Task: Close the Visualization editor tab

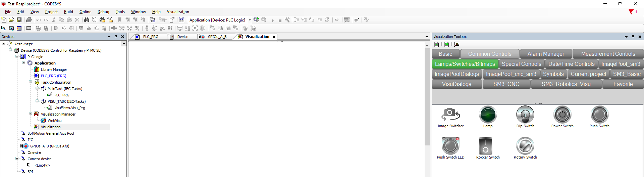Action: click(274, 37)
